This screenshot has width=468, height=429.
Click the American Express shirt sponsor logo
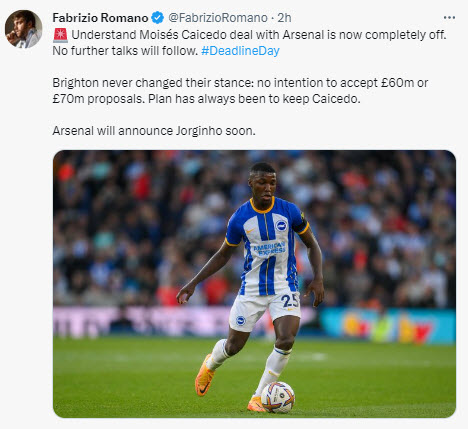click(269, 248)
